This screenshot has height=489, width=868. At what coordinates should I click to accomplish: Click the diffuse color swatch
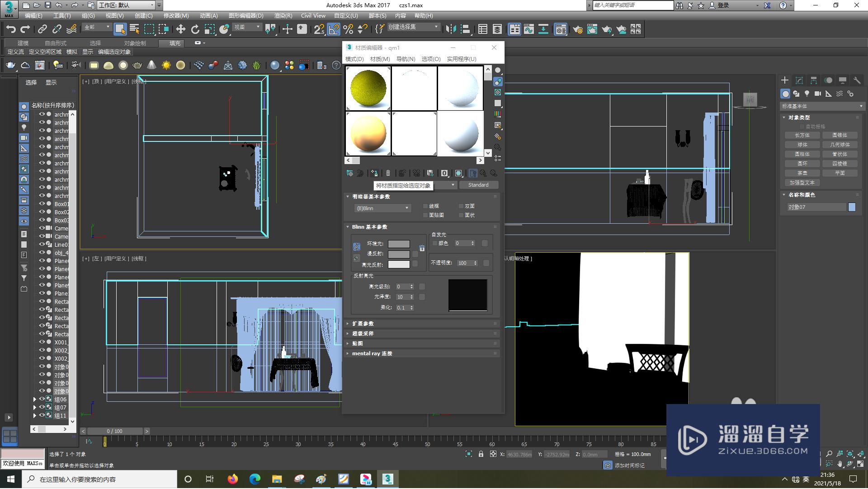click(398, 254)
